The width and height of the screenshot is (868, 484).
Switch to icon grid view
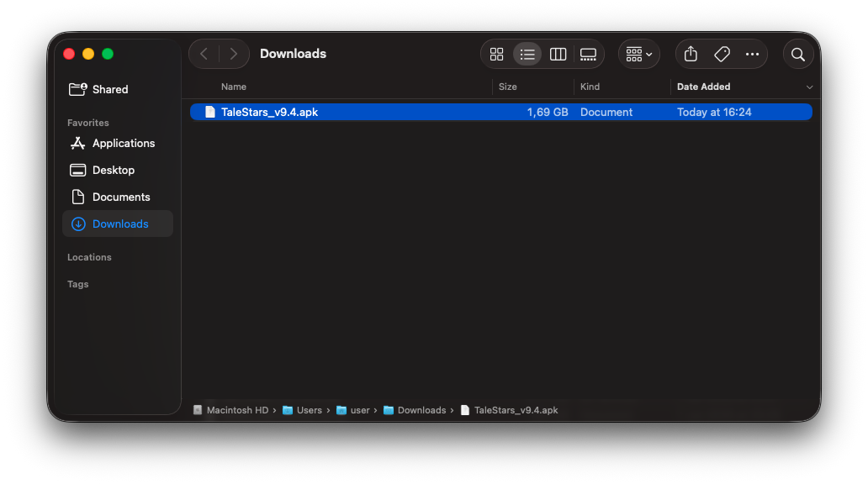pos(496,55)
